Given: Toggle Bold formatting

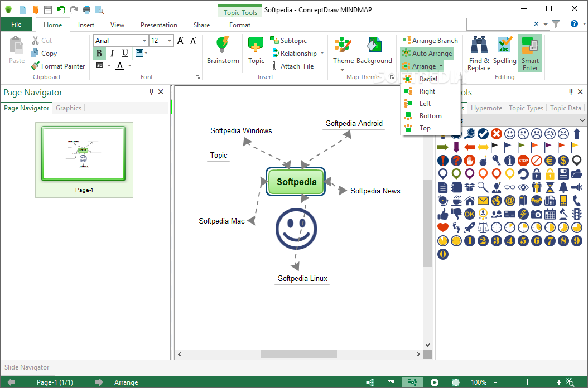Looking at the screenshot, I should coord(99,53).
